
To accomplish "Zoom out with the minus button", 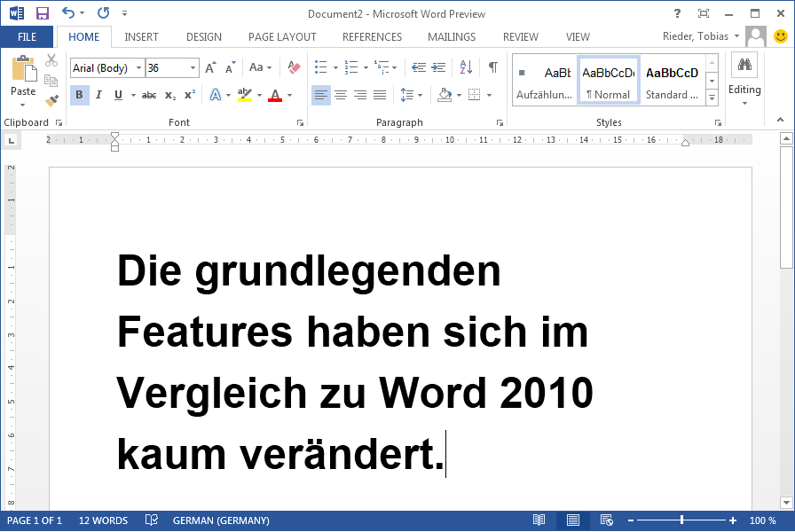I will coord(631,520).
